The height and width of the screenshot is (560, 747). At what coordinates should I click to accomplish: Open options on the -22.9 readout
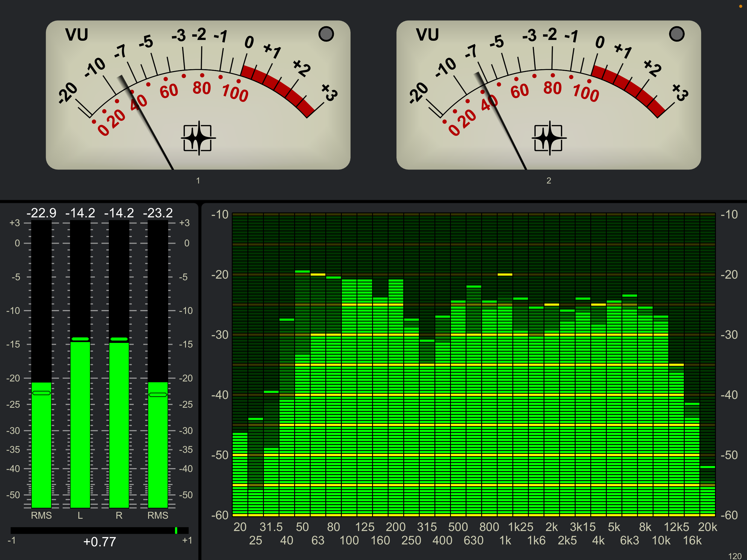pos(41,213)
